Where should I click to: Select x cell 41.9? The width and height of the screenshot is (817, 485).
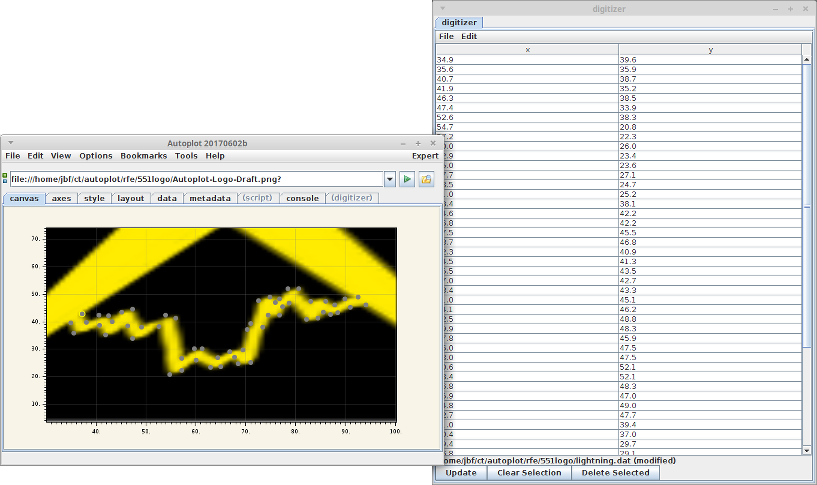pyautogui.click(x=527, y=89)
